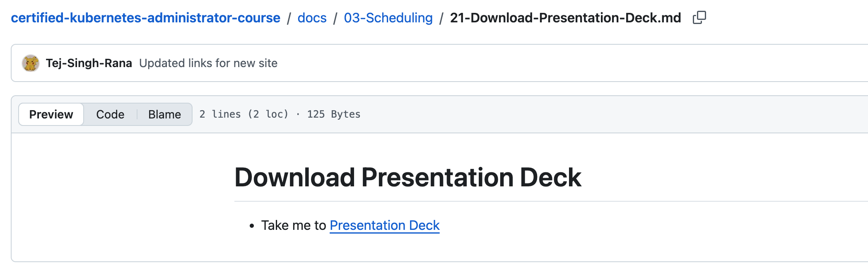Click the '2 lines (2 loc)' text
Image resolution: width=868 pixels, height=275 pixels.
point(244,114)
